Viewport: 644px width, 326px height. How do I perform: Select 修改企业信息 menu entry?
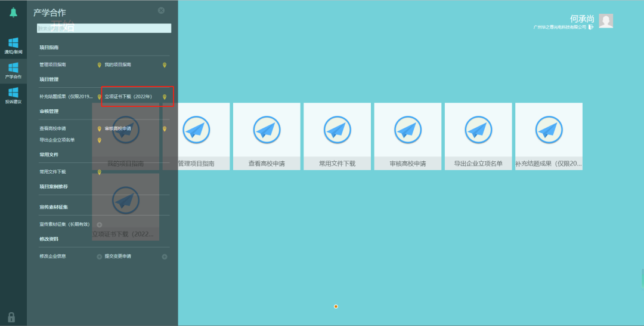52,256
